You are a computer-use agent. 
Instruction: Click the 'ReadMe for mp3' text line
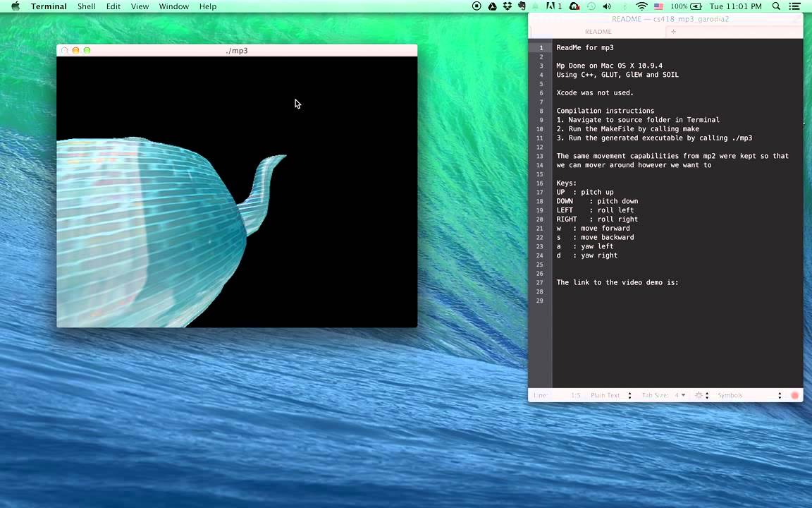(584, 48)
